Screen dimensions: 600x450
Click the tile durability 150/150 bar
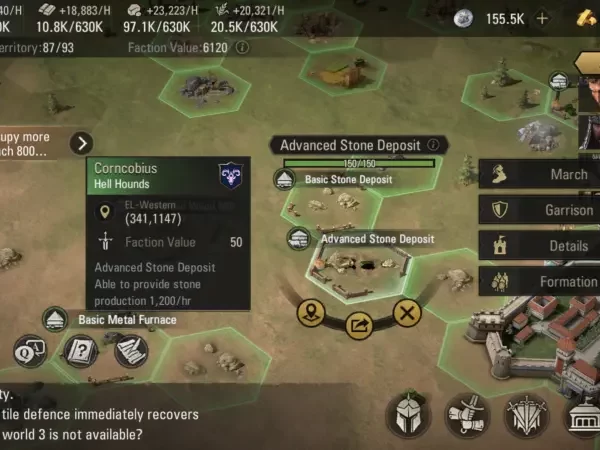click(359, 164)
